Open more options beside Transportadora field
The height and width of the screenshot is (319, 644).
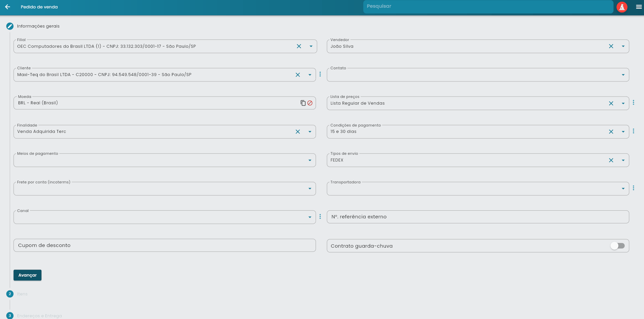[633, 188]
